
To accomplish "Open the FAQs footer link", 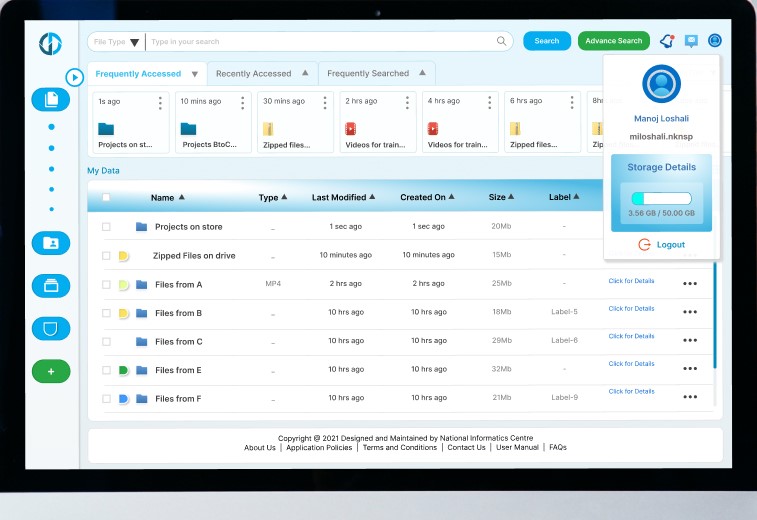I will pos(558,448).
